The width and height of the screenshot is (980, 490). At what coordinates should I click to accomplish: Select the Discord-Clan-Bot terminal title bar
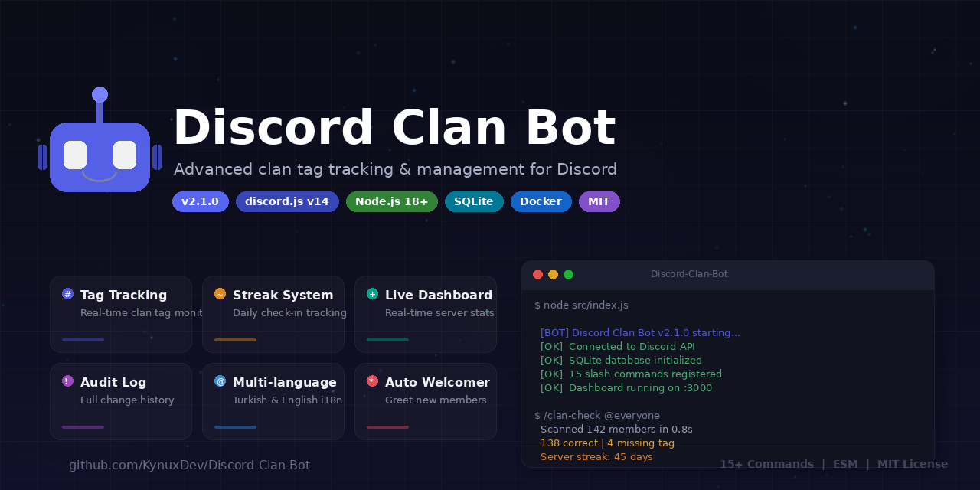688,274
